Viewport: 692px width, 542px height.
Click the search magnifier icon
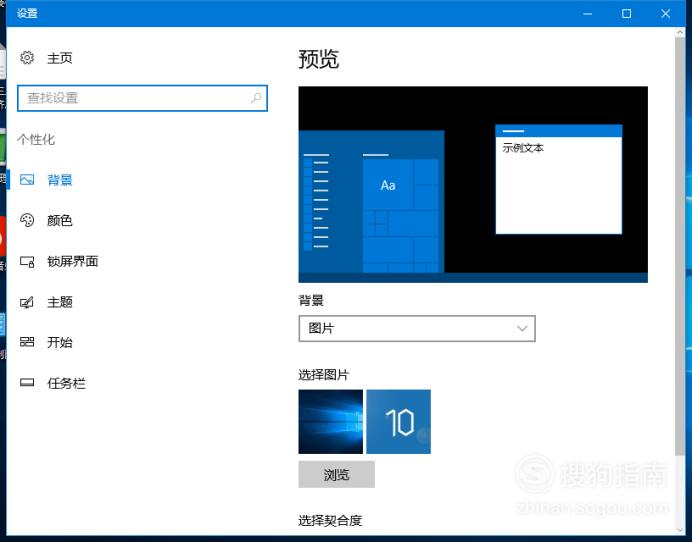[x=256, y=98]
